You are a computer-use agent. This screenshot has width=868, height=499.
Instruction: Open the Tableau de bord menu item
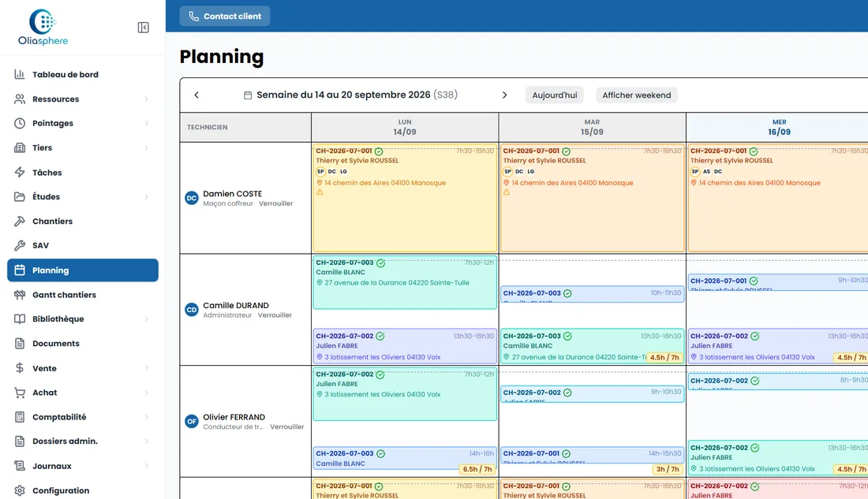pyautogui.click(x=83, y=74)
